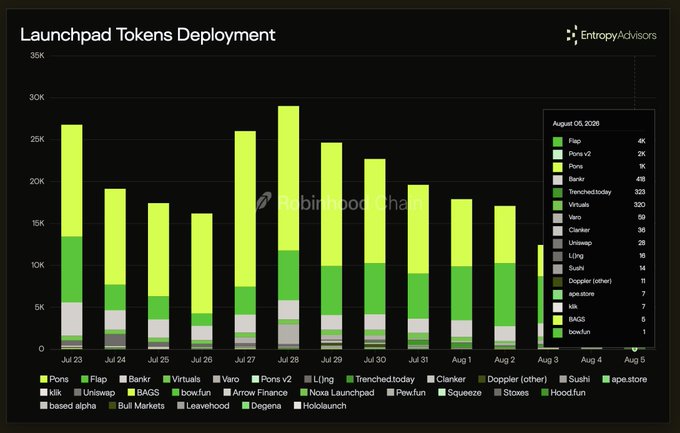Click the Pons segment of the Jul 24 bar
The height and width of the screenshot is (433, 680).
click(115, 236)
